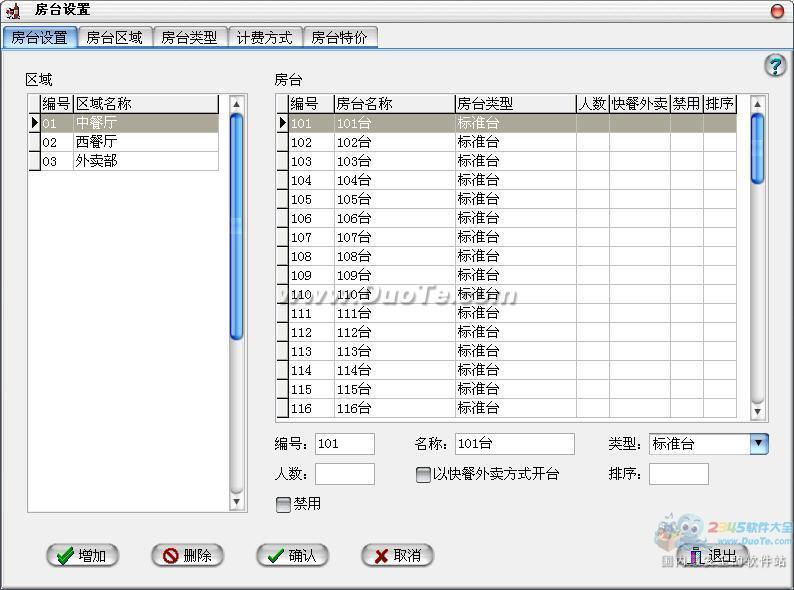Screen dimensions: 794x590
Task: Switch to 房台特价 tab
Action: (339, 38)
